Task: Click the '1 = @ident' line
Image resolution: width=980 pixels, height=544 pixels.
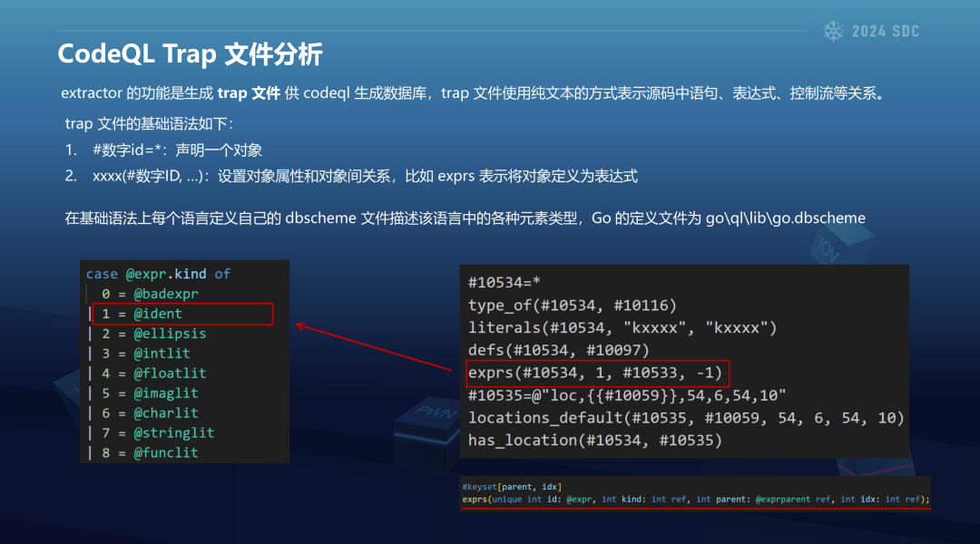Action: tap(142, 314)
